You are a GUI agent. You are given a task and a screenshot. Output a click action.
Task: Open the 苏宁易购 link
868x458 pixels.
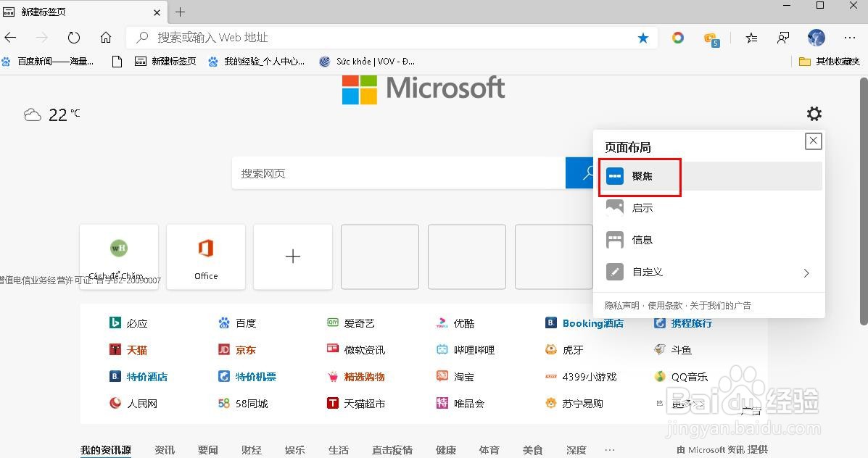click(x=574, y=403)
